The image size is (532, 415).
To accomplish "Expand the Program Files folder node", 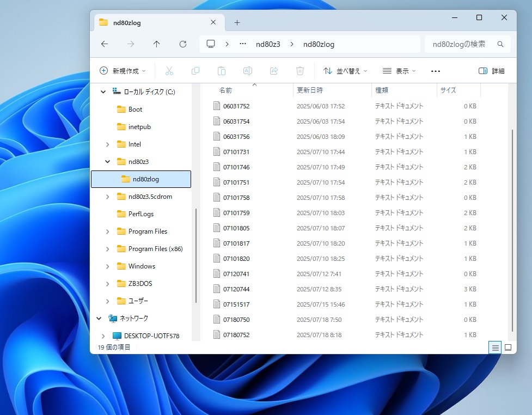I will click(108, 232).
